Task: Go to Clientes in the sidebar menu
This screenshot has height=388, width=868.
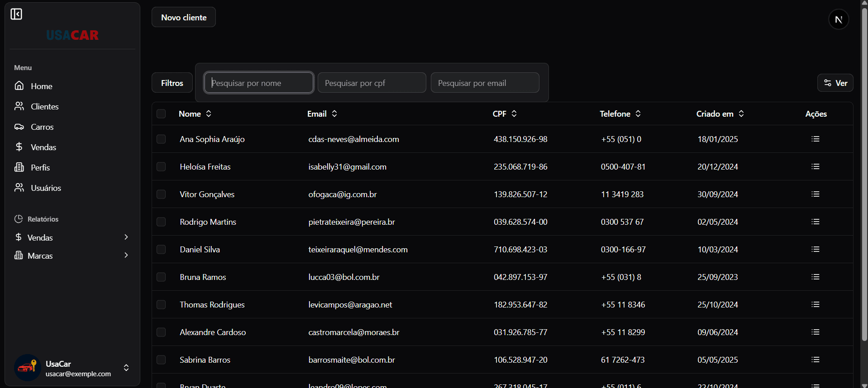Action: coord(44,107)
